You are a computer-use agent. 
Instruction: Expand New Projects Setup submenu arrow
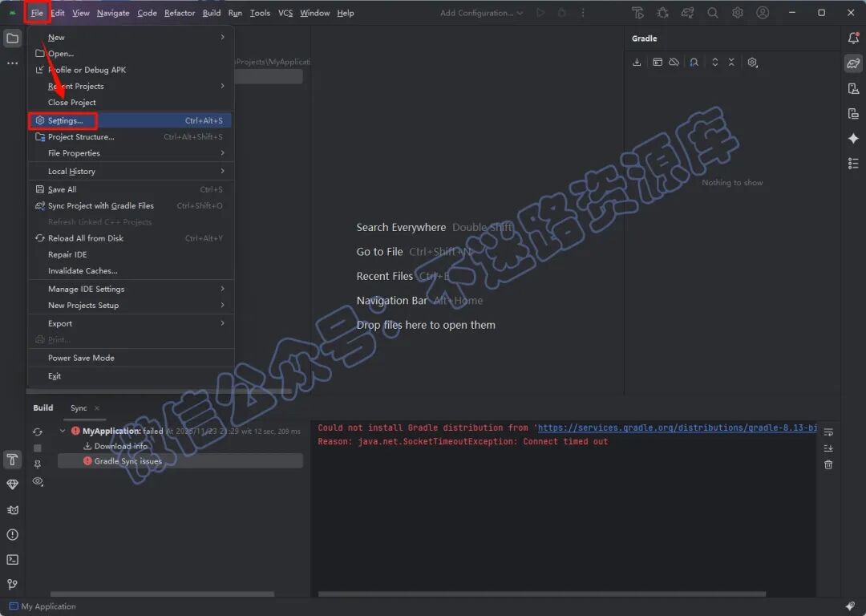[x=223, y=305]
